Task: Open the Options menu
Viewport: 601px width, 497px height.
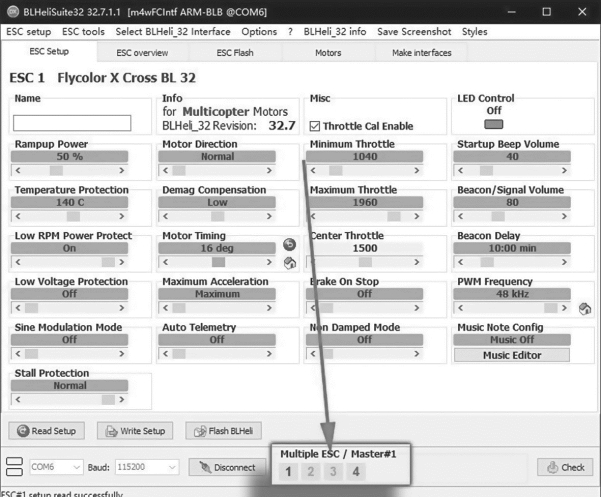Action: pyautogui.click(x=259, y=32)
